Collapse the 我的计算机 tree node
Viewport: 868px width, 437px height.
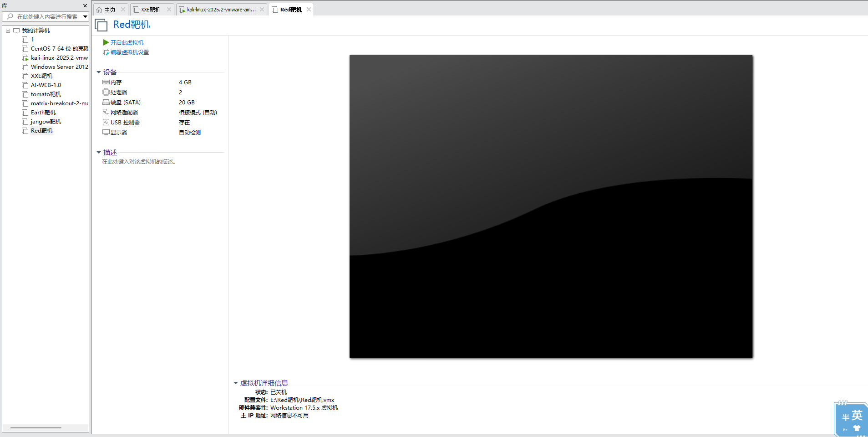pyautogui.click(x=8, y=31)
